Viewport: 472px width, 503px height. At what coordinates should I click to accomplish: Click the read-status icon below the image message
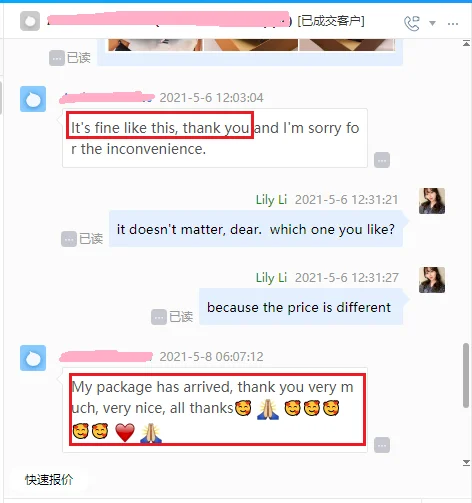(x=57, y=58)
